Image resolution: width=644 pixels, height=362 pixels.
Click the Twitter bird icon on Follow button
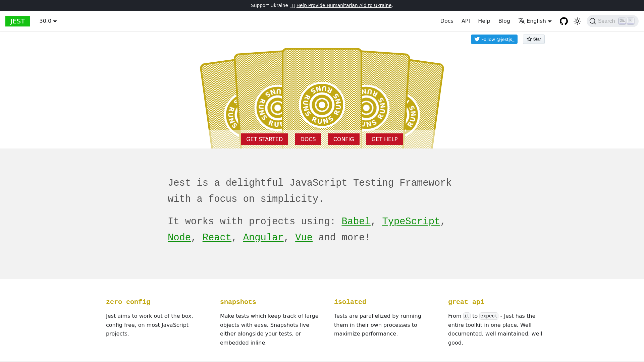click(x=477, y=39)
